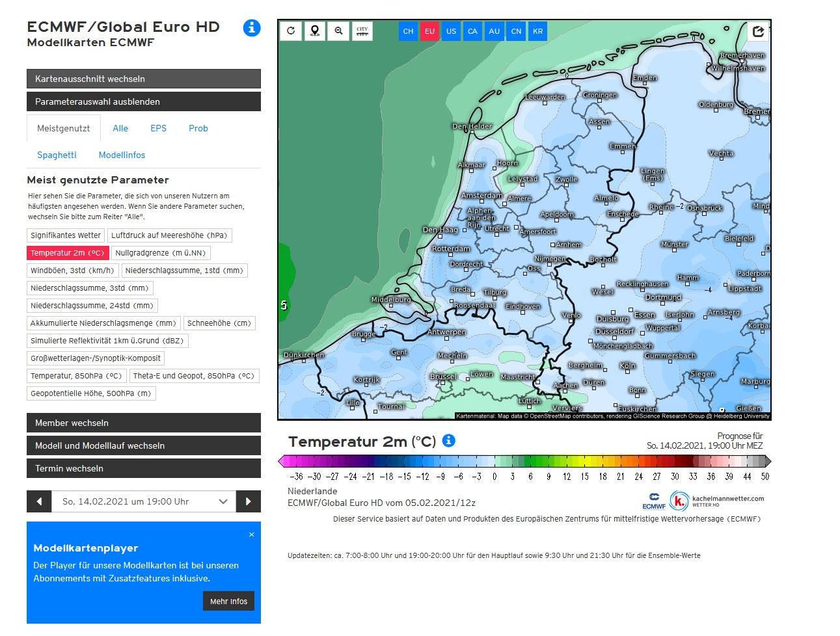Switch to the EPS tab
The image size is (840, 636).
158,128
